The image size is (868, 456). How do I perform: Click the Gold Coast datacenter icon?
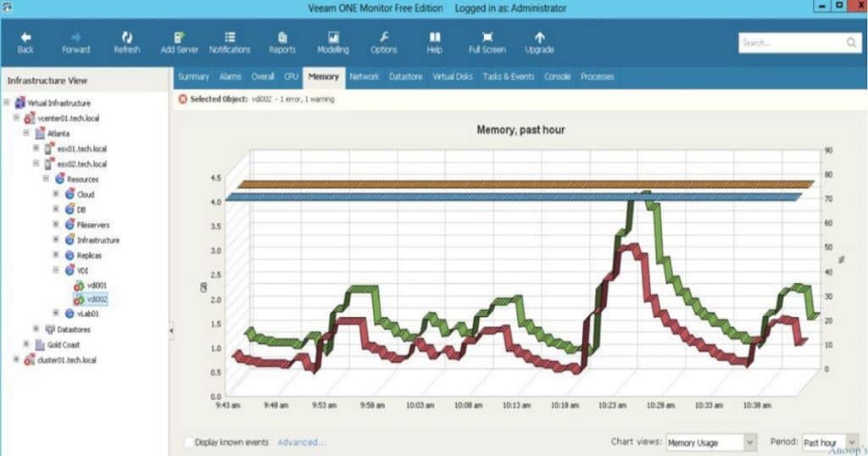pos(40,345)
